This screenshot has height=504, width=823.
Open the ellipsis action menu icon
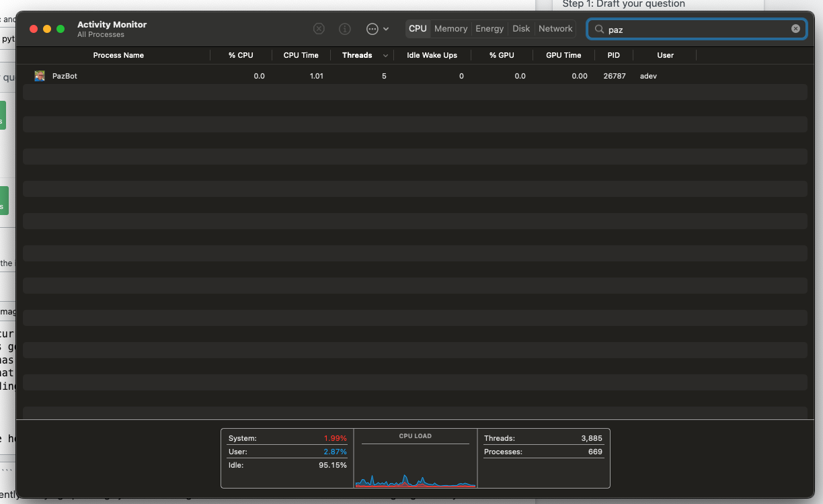pyautogui.click(x=373, y=29)
